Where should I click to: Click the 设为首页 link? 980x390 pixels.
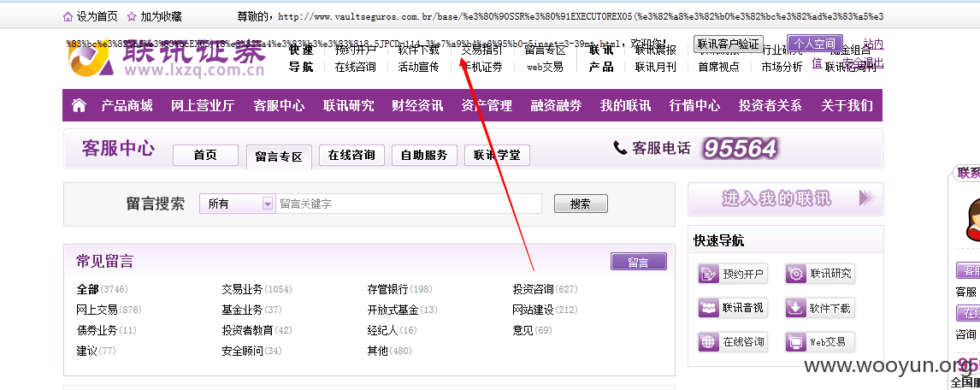click(x=97, y=17)
